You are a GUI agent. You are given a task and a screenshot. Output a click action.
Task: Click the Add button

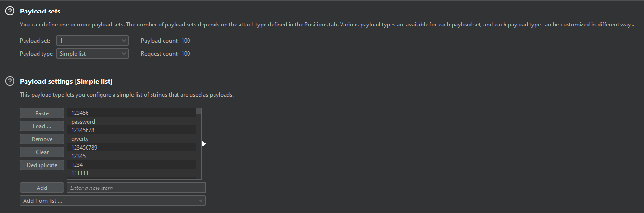pos(42,188)
